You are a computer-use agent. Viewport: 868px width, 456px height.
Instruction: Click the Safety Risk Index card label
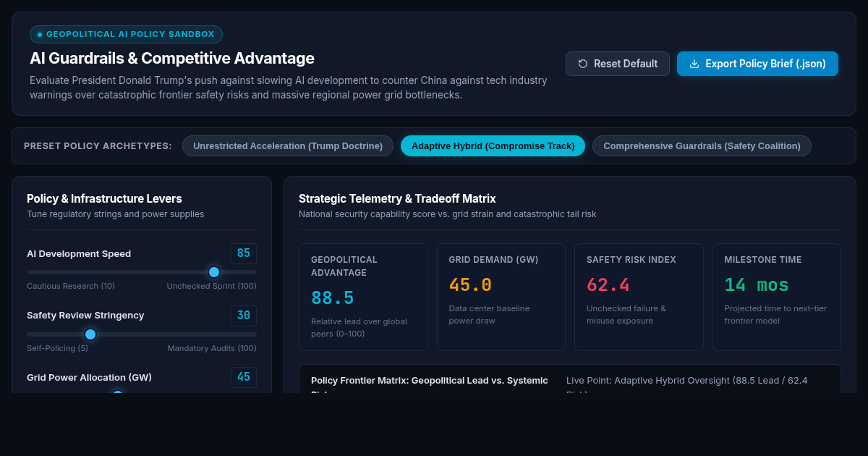[x=631, y=260]
